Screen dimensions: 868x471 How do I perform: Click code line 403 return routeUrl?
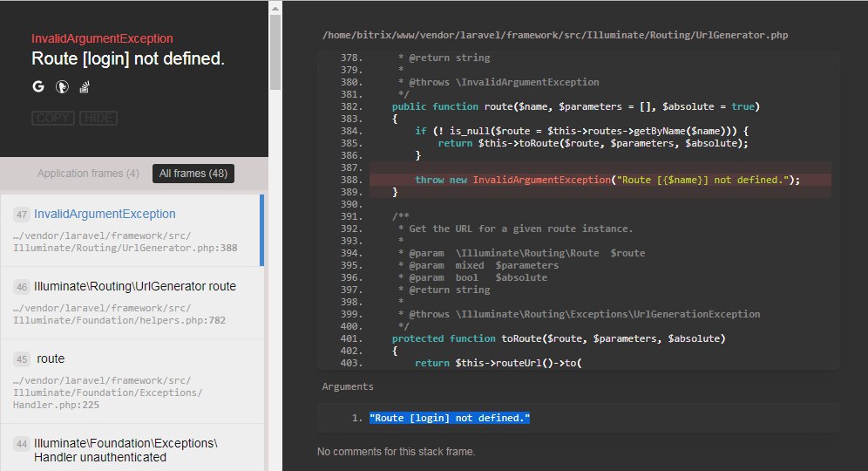click(498, 363)
